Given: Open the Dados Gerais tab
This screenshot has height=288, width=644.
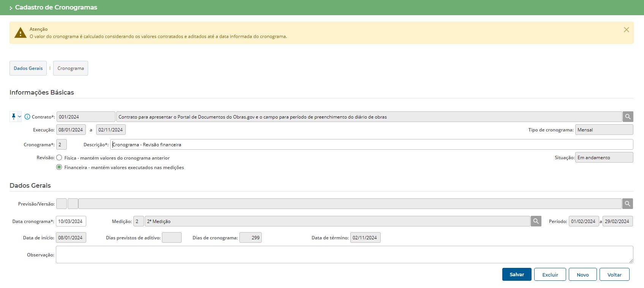Looking at the screenshot, I should [28, 68].
